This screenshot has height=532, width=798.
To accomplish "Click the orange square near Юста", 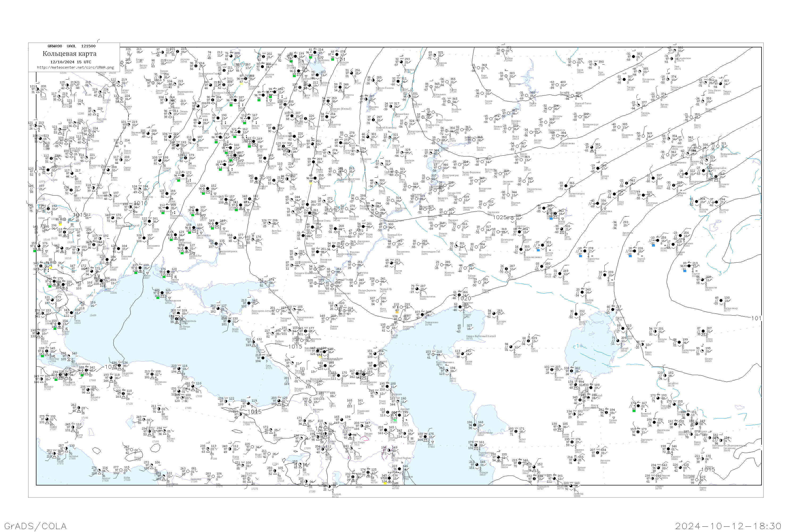I will pos(397,313).
